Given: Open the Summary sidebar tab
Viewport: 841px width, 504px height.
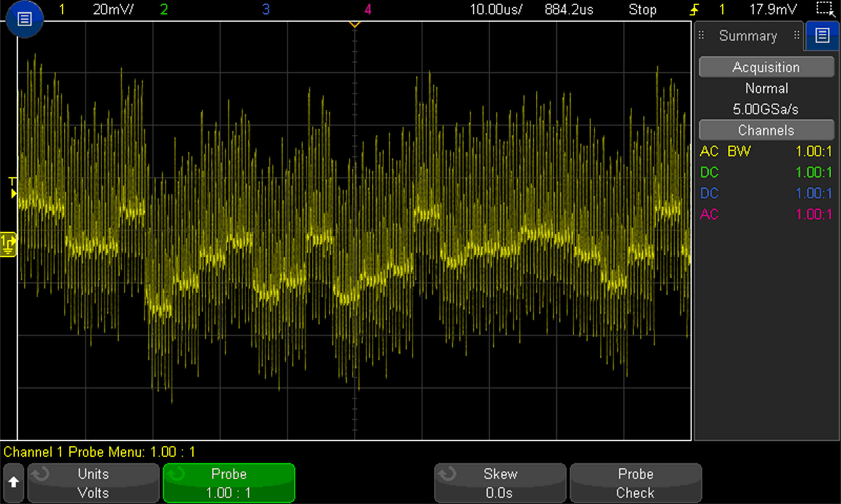Looking at the screenshot, I should [x=748, y=36].
